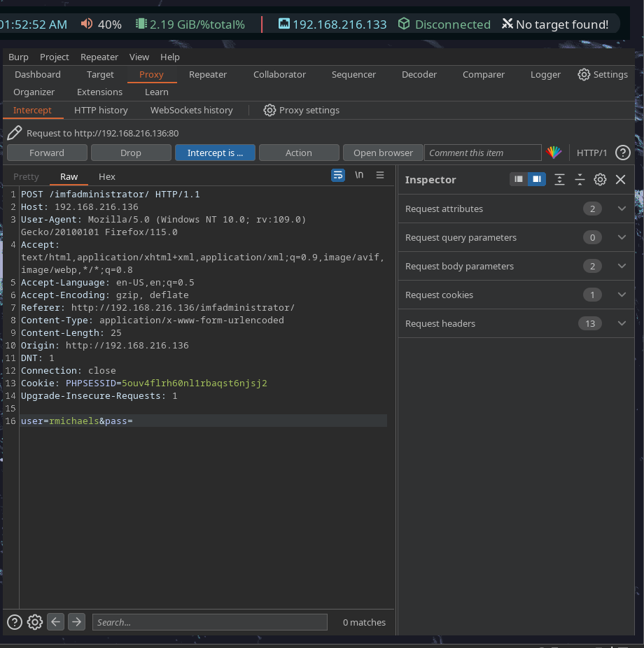Open the Dashboard tab
This screenshot has height=648, width=644.
tap(38, 74)
